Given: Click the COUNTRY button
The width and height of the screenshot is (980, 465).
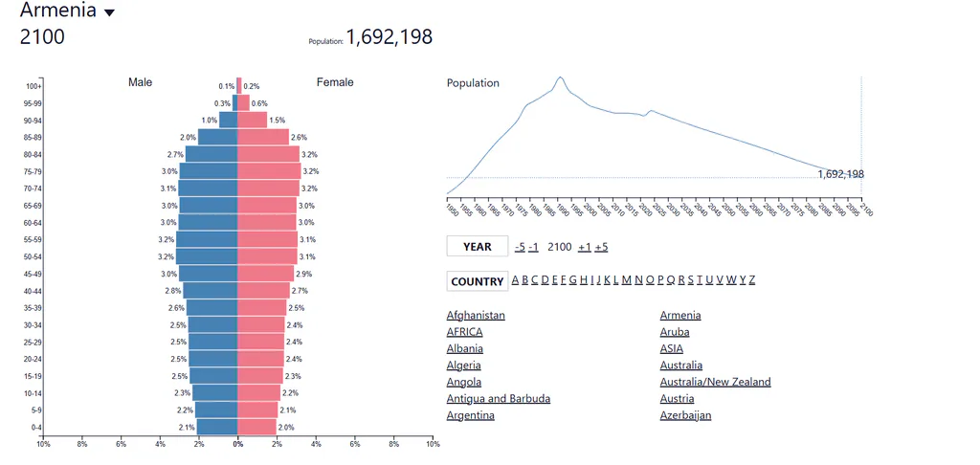Looking at the screenshot, I should coord(478,281).
